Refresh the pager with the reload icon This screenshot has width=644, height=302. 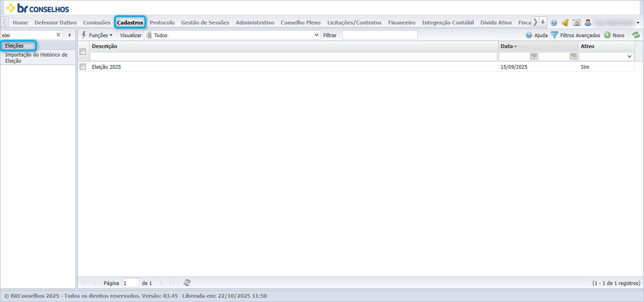pos(187,283)
